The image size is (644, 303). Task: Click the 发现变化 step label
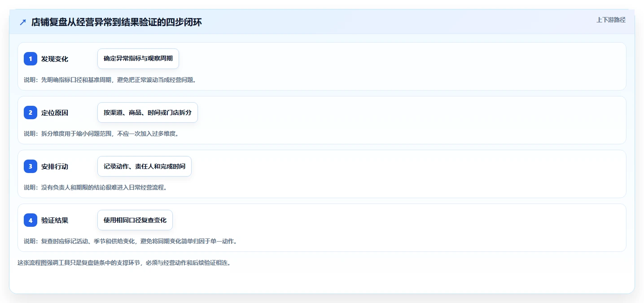[x=55, y=59]
